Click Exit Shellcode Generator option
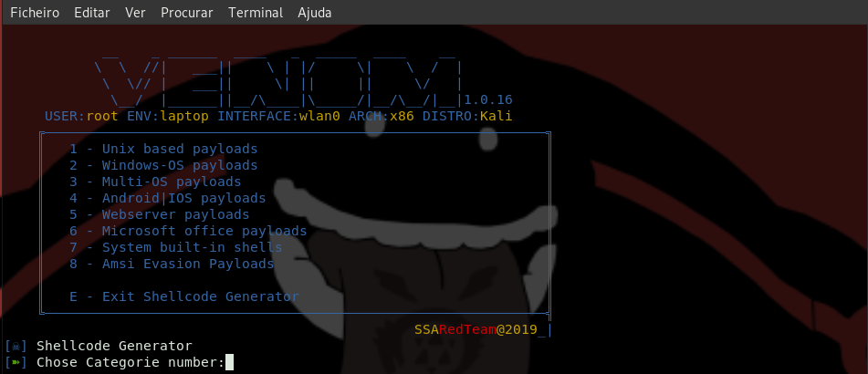Image resolution: width=868 pixels, height=374 pixels. click(x=184, y=296)
